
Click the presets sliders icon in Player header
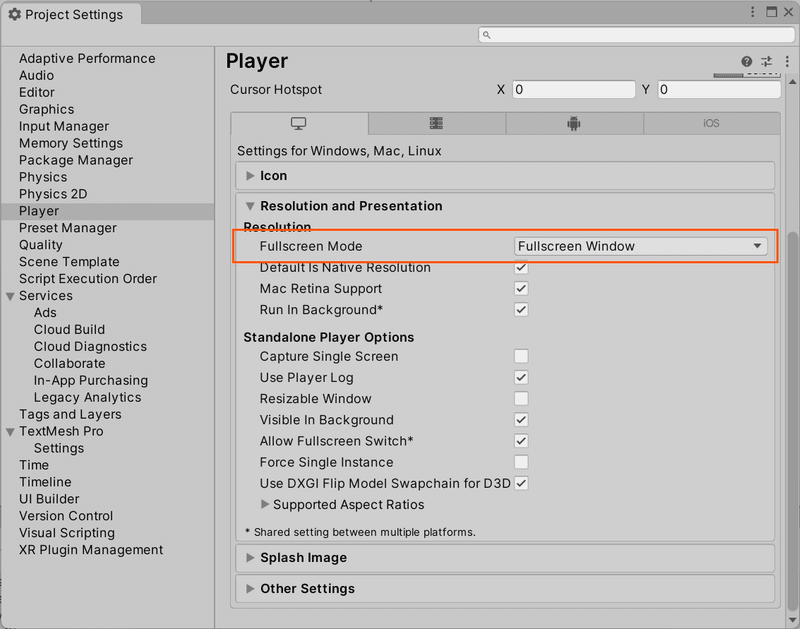766,61
